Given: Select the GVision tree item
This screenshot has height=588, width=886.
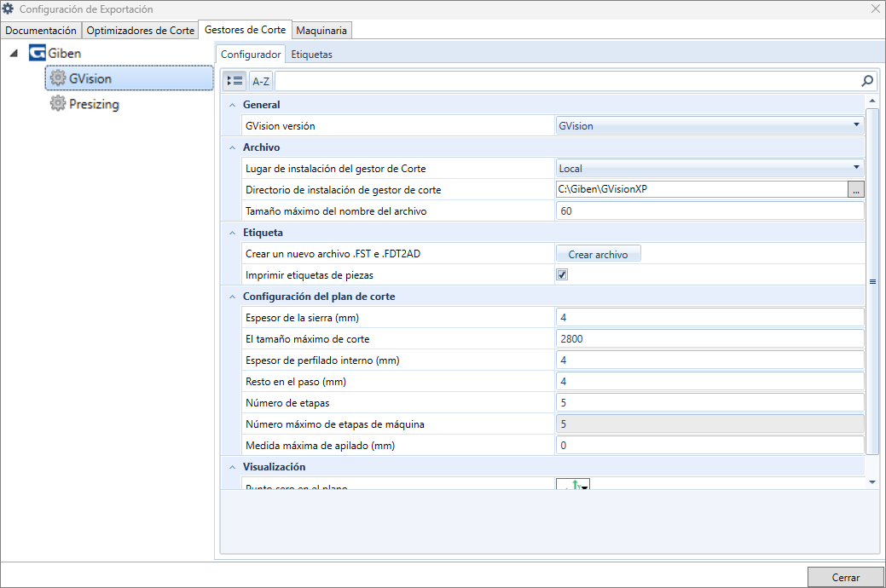Looking at the screenshot, I should [x=130, y=78].
